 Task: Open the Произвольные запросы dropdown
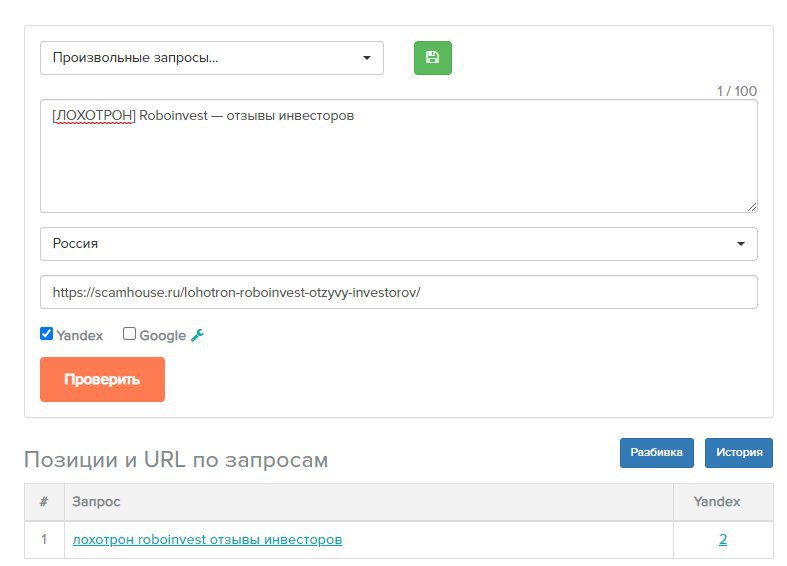[x=212, y=58]
